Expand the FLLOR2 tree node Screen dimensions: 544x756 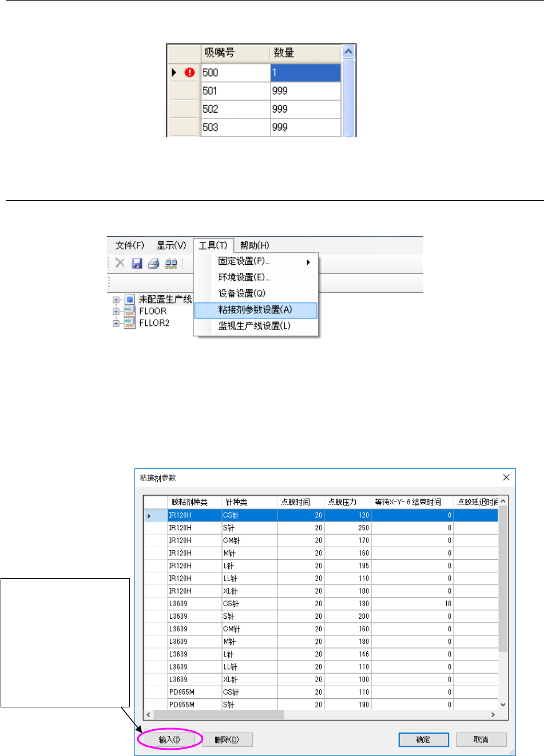116,323
